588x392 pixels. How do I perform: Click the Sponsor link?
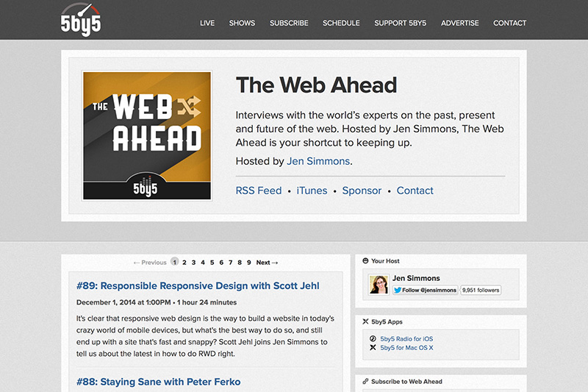pos(362,190)
